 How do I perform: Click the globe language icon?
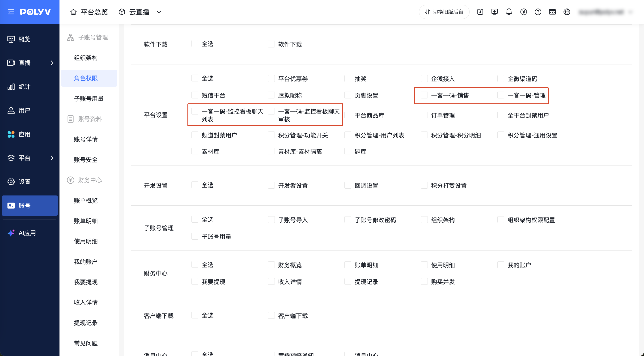(x=567, y=12)
